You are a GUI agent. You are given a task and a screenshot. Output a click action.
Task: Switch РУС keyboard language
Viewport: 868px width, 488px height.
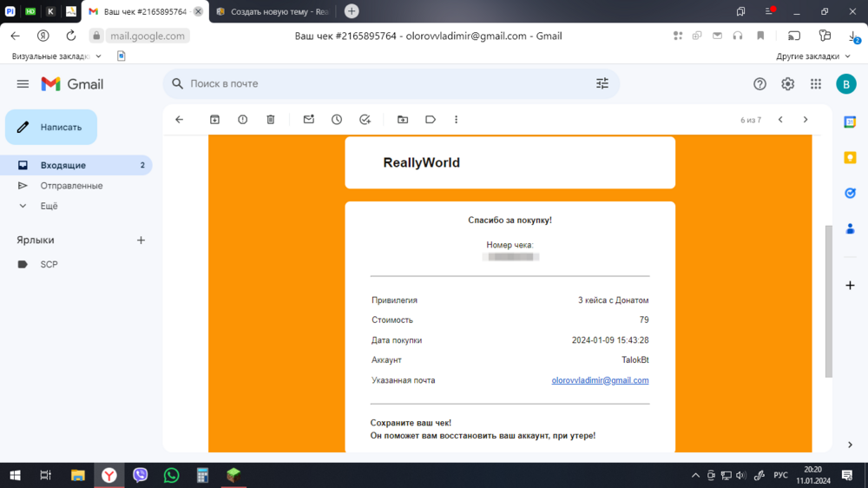pos(780,475)
